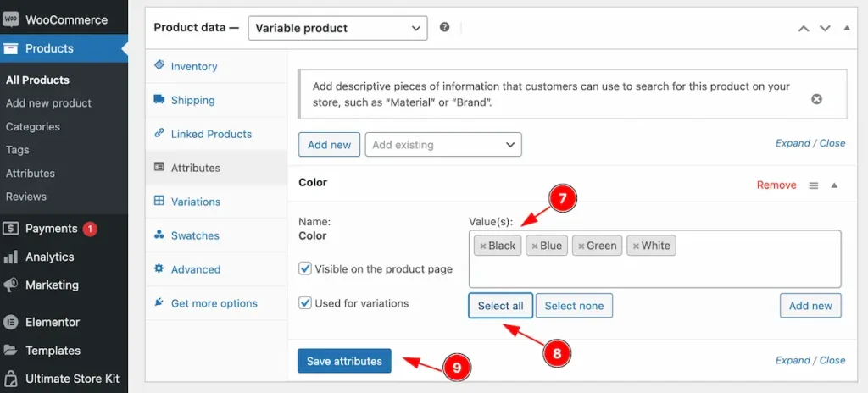Click the help question mark icon

(x=444, y=27)
